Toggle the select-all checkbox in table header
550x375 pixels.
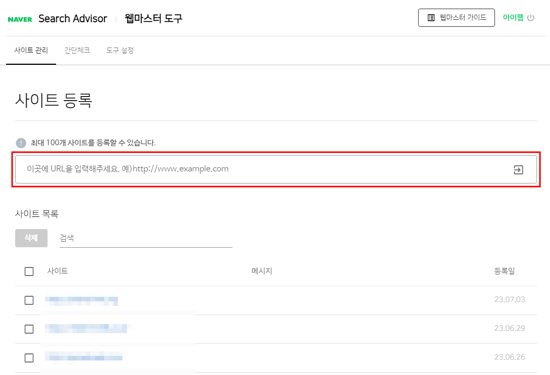point(29,272)
